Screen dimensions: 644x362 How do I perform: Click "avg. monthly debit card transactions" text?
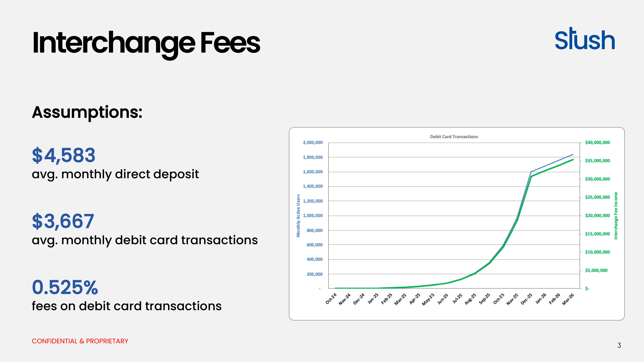point(145,240)
